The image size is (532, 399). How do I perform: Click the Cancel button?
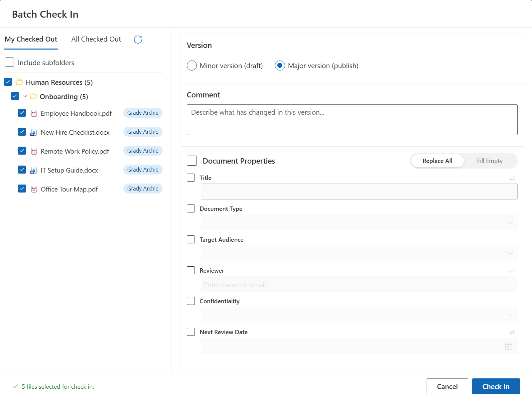point(447,386)
